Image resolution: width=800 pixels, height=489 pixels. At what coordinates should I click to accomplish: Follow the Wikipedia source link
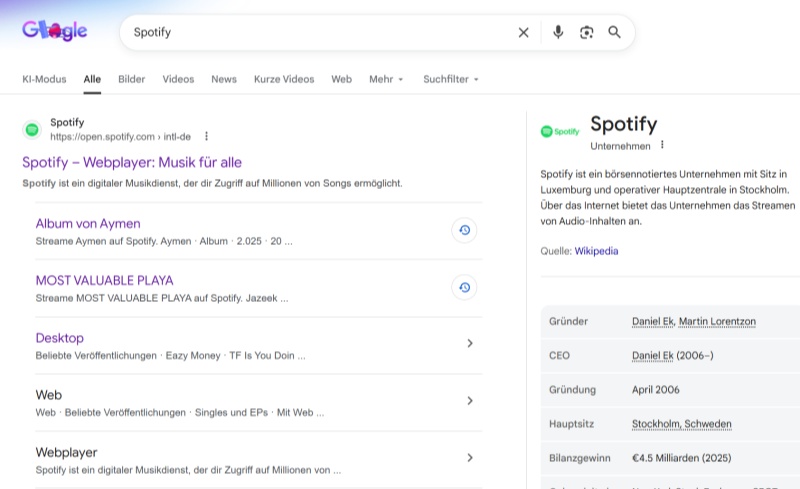click(x=596, y=251)
